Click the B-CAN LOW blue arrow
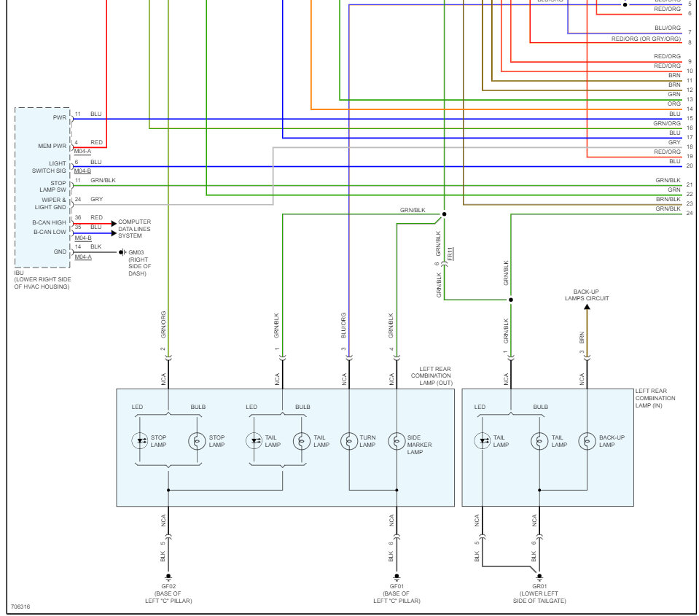 point(114,233)
